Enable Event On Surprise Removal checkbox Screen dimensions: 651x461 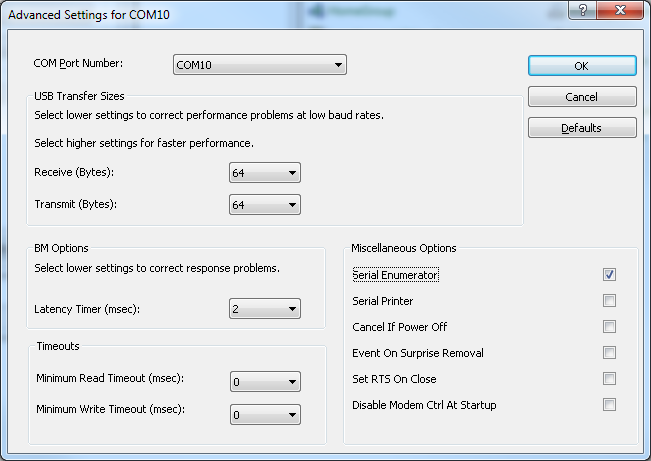point(609,352)
